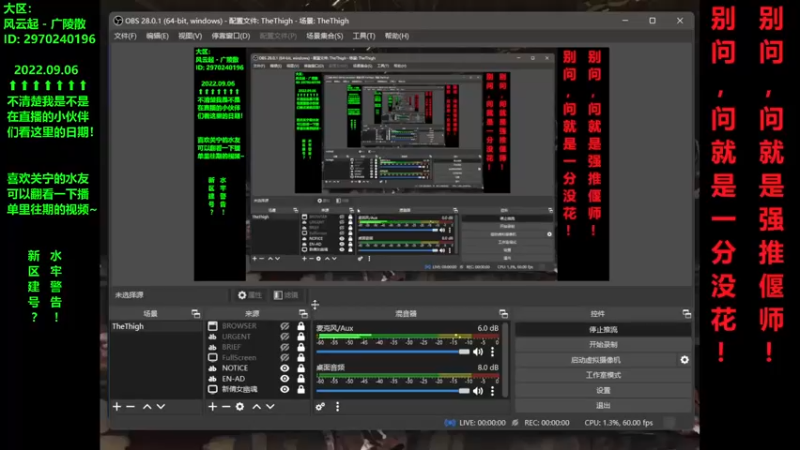Float the 来源 dock panel
Screen dimensions: 800x450
pyautogui.click(x=303, y=313)
